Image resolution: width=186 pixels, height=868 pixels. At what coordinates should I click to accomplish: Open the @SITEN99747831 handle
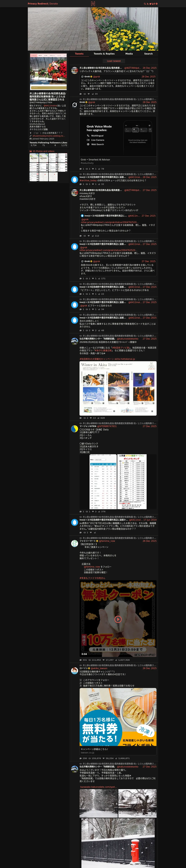click(x=107, y=426)
